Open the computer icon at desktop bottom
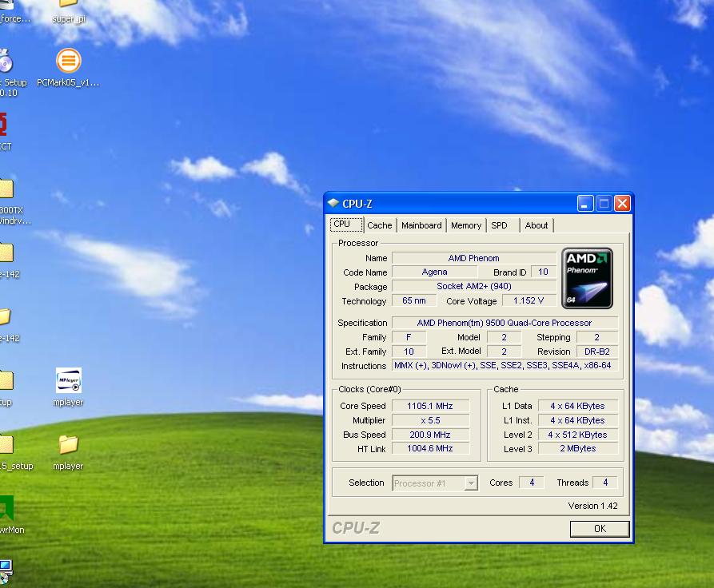 click(x=6, y=570)
